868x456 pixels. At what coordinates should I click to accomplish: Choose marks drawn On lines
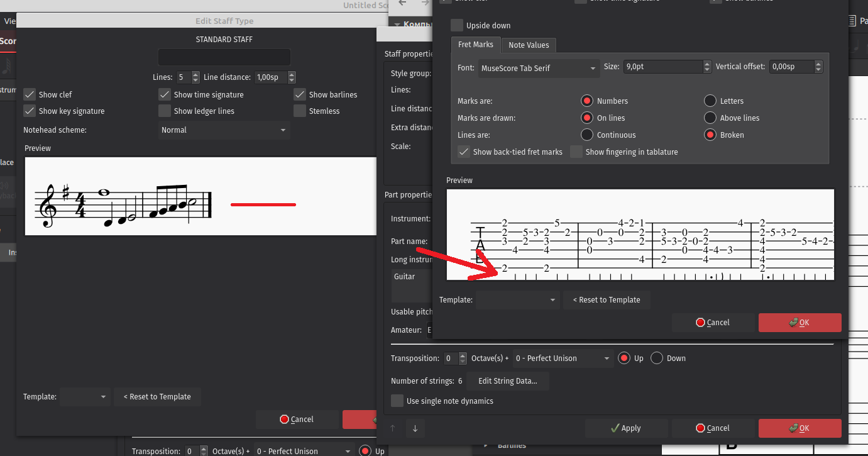coord(587,118)
